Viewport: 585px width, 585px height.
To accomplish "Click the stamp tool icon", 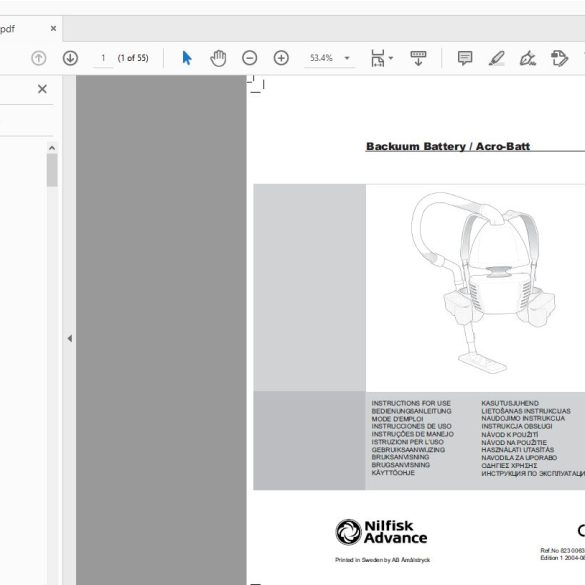I will point(559,58).
